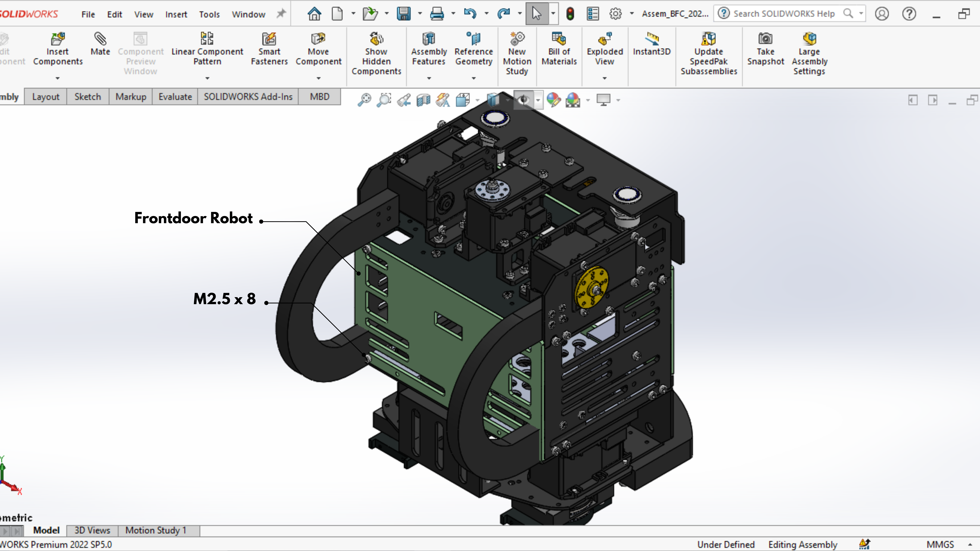Switch to the Evaluate tab

click(x=175, y=97)
